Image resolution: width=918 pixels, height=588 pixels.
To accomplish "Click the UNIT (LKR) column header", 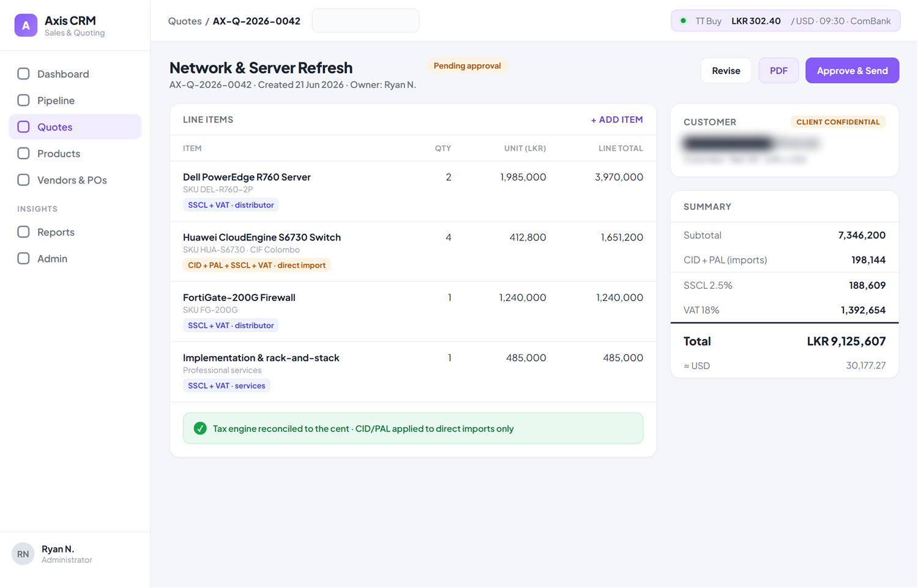I will (x=524, y=148).
